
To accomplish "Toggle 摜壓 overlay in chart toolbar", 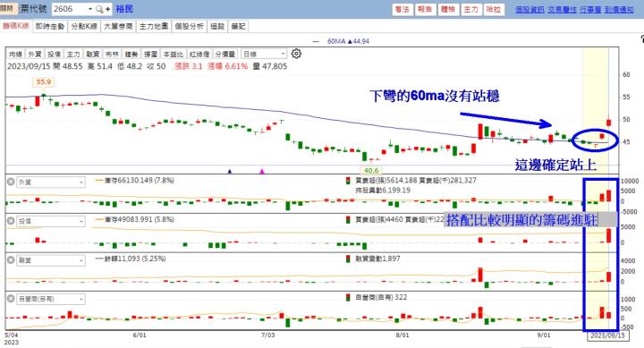I will [x=150, y=54].
